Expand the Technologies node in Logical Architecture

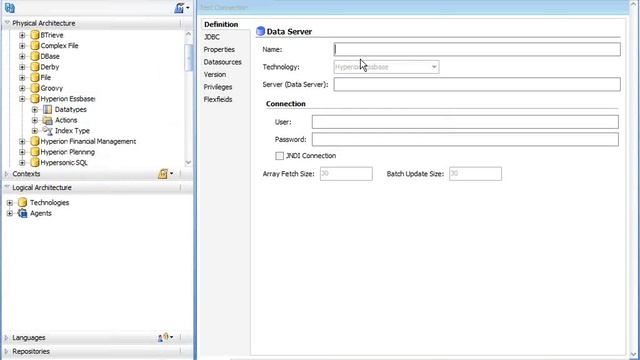[10, 202]
